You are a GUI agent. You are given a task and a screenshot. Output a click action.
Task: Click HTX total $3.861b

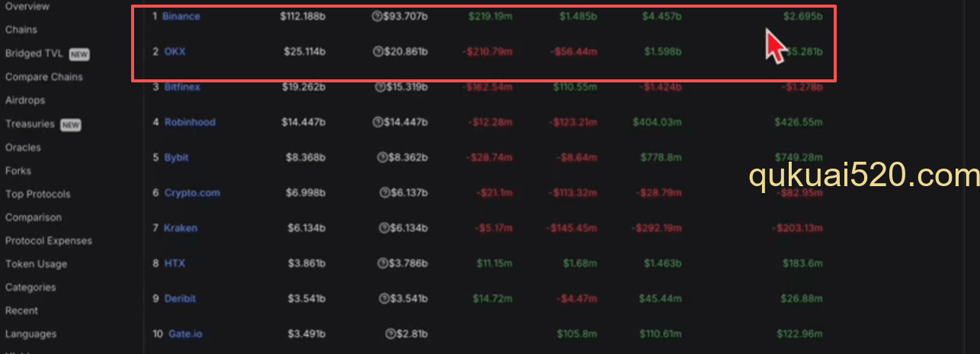pyautogui.click(x=307, y=263)
